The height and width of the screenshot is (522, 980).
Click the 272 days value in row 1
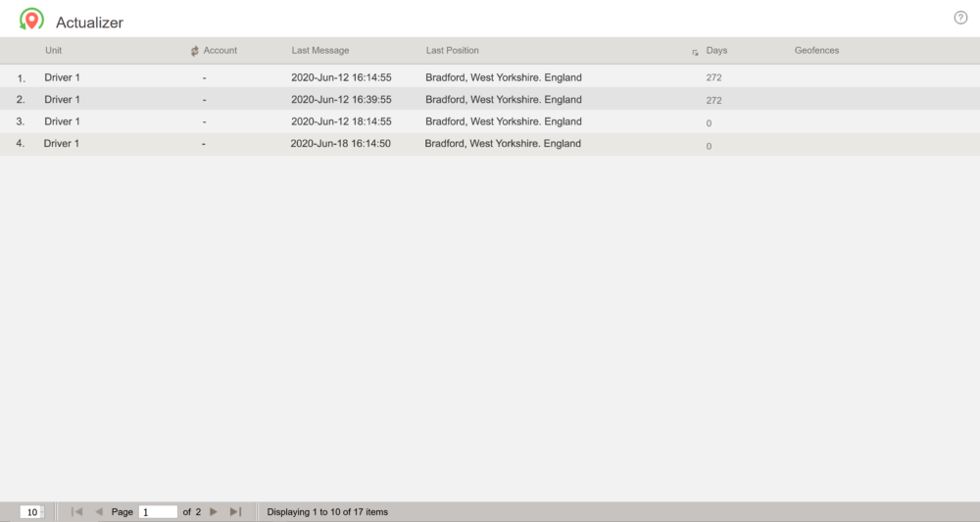point(713,77)
